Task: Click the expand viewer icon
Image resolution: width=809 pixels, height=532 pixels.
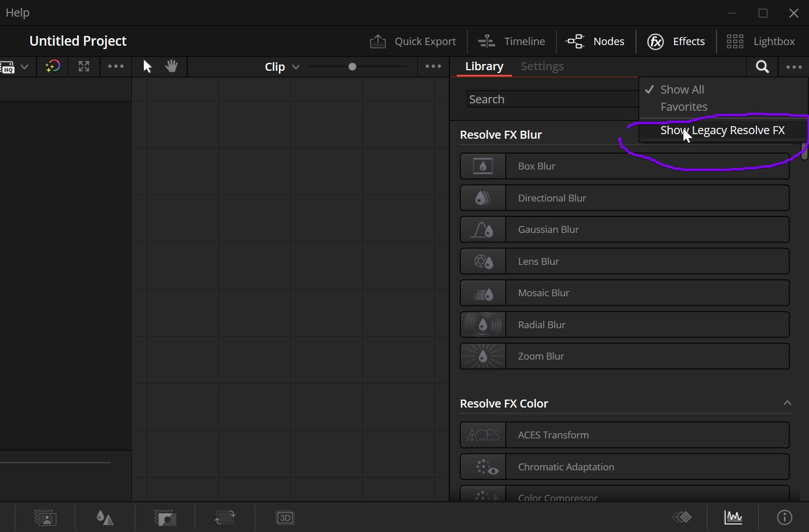Action: 84,66
